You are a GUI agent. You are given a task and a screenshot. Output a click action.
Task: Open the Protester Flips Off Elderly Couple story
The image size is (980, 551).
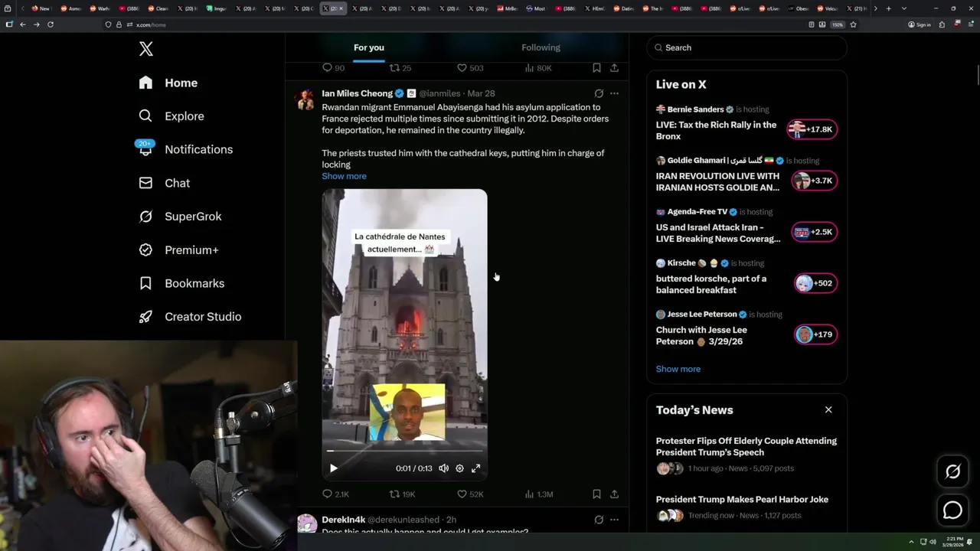[x=746, y=446]
